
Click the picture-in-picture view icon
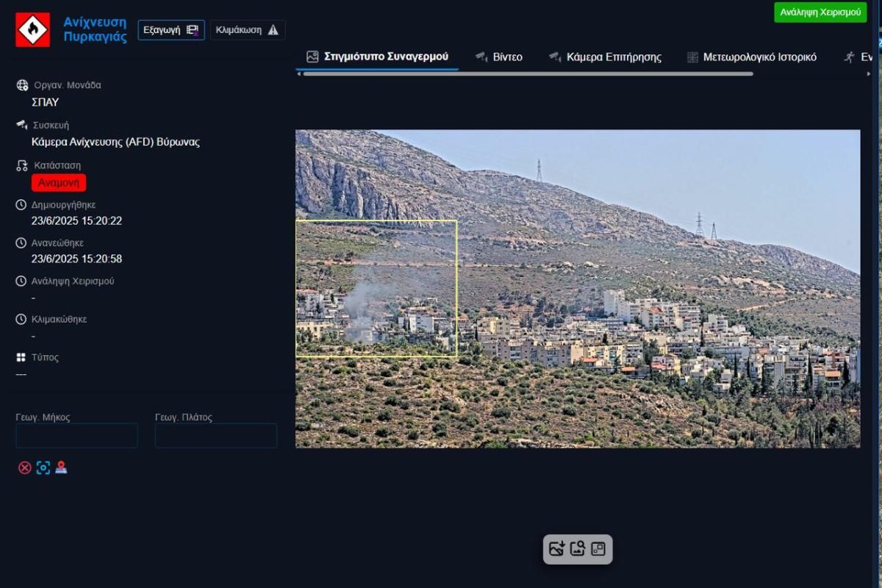[598, 549]
